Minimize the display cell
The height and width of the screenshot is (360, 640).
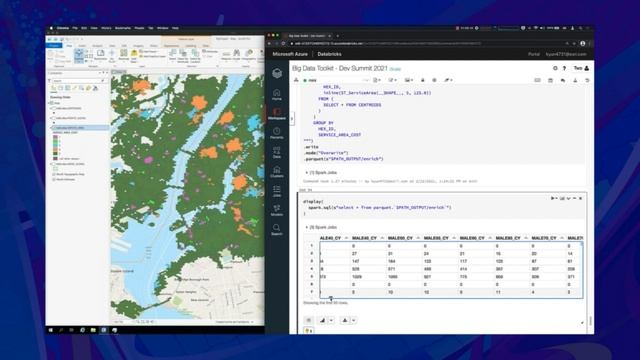click(575, 198)
